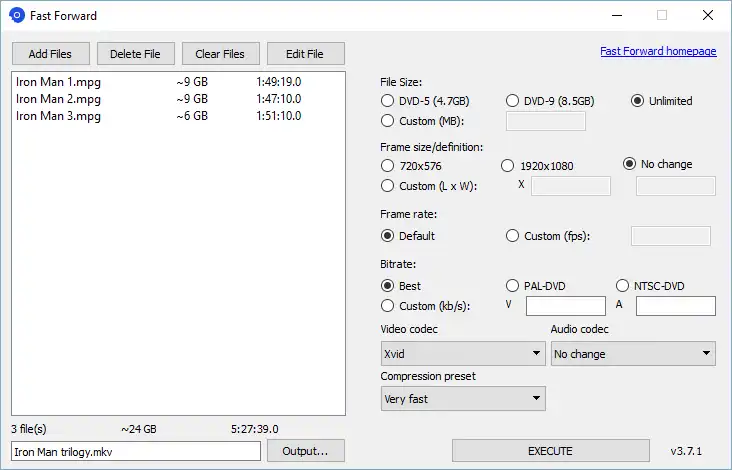The image size is (732, 470).
Task: Open the Video codec dropdown showing Xvid
Action: [x=463, y=353]
